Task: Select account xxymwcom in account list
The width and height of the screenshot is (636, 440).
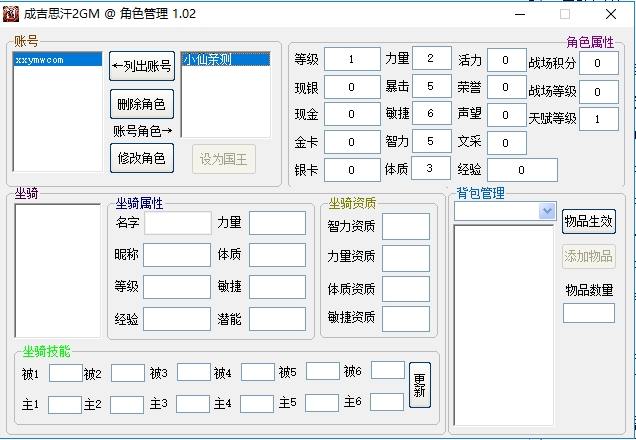Action: click(x=58, y=60)
